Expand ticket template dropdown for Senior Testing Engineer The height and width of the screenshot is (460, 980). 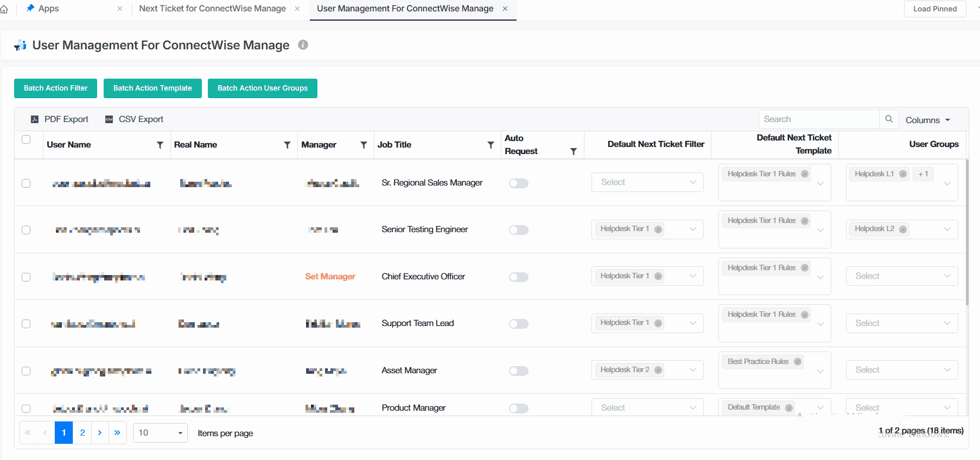pyautogui.click(x=820, y=230)
